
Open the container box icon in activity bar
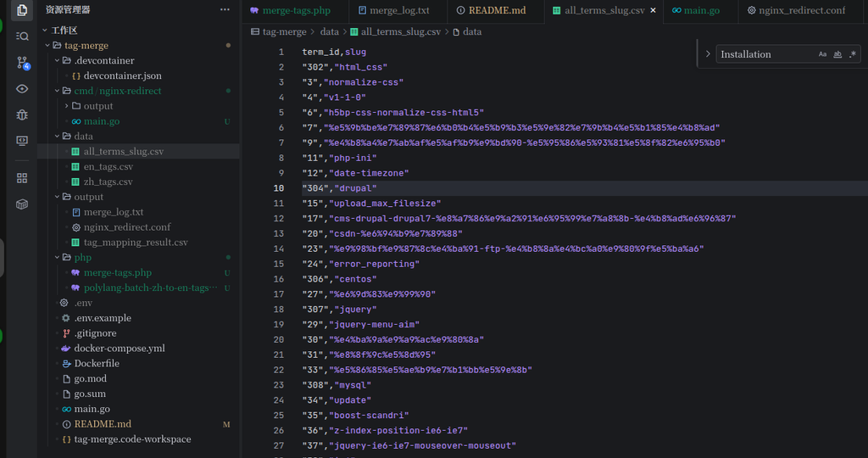22,204
